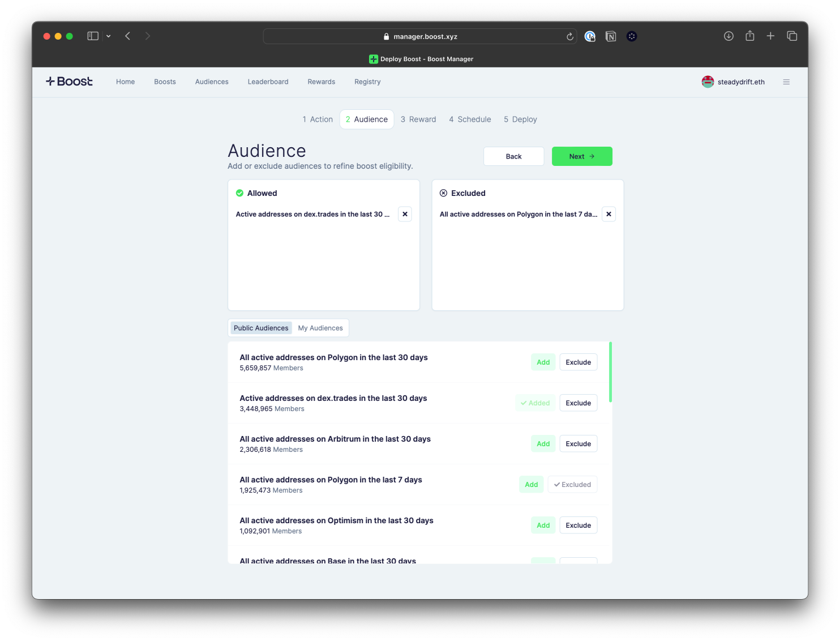Open the browser share icon
840x641 pixels.
(x=749, y=36)
